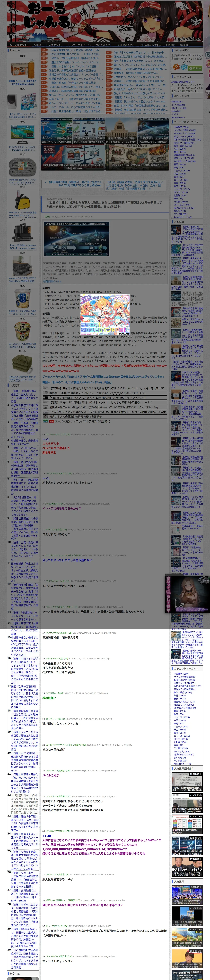Open popular article thumbnail with 122コメント
The height and width of the screenshot is (980, 210).
[187, 846]
